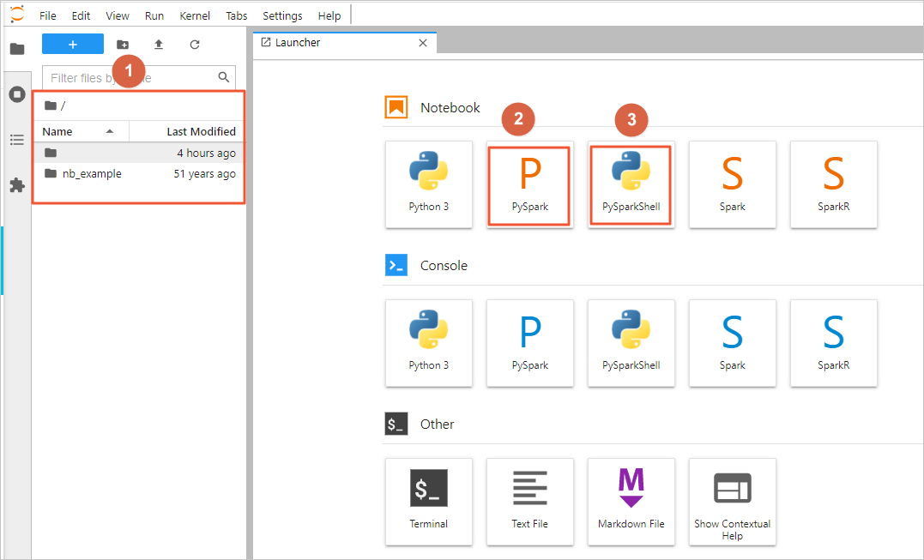Launch a Python 3 console
The height and width of the screenshot is (560, 924).
pos(429,343)
